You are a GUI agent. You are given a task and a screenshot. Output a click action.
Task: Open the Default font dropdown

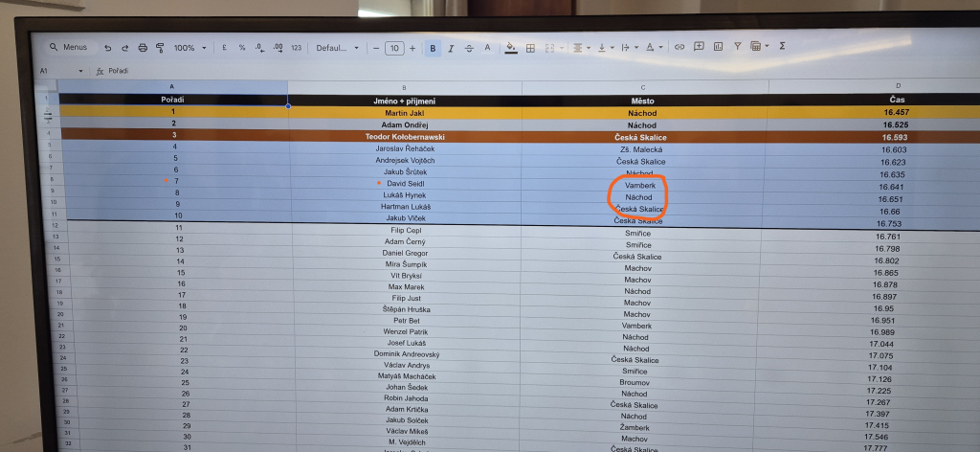[338, 48]
